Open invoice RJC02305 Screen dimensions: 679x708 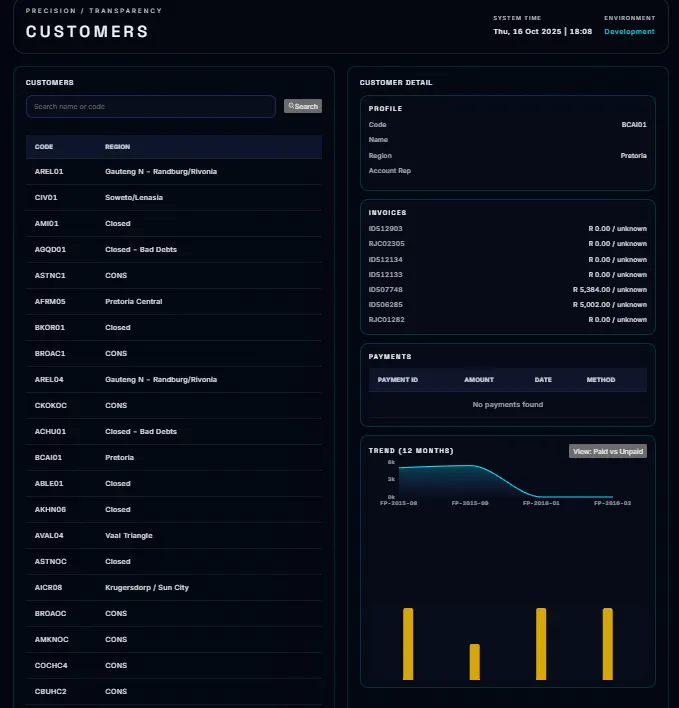coord(507,244)
